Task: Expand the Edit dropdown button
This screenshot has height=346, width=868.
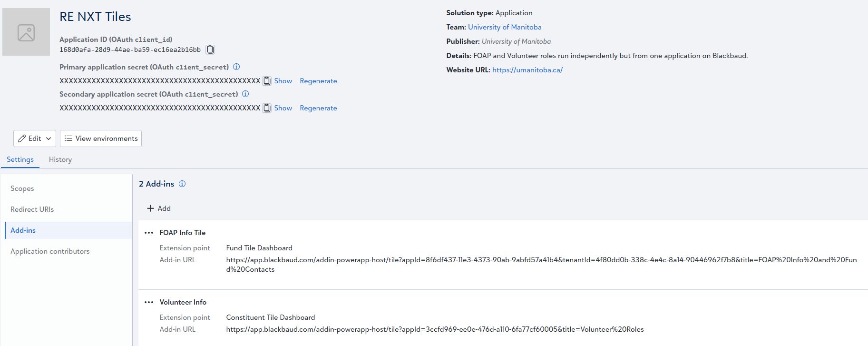Action: tap(35, 138)
